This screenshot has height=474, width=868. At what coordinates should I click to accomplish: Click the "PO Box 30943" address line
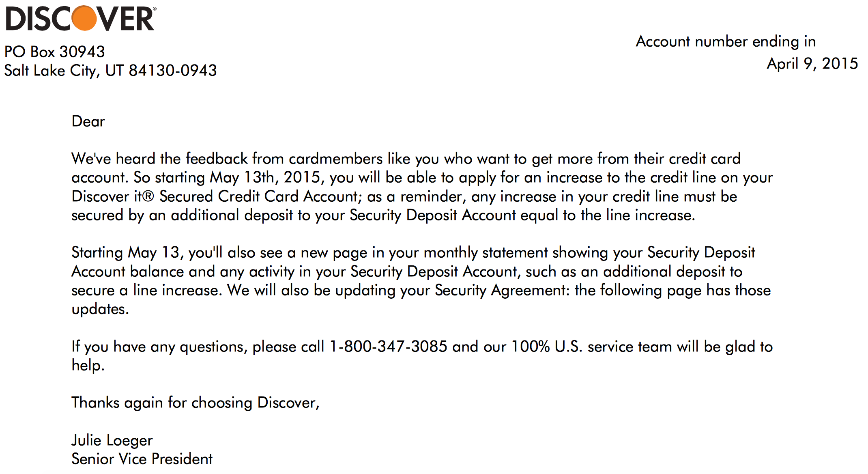tap(55, 52)
